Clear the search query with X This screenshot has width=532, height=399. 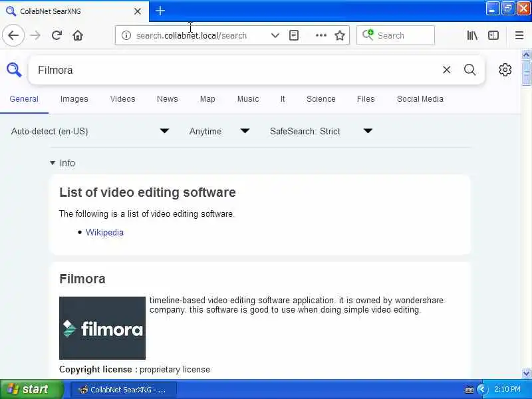coord(446,70)
